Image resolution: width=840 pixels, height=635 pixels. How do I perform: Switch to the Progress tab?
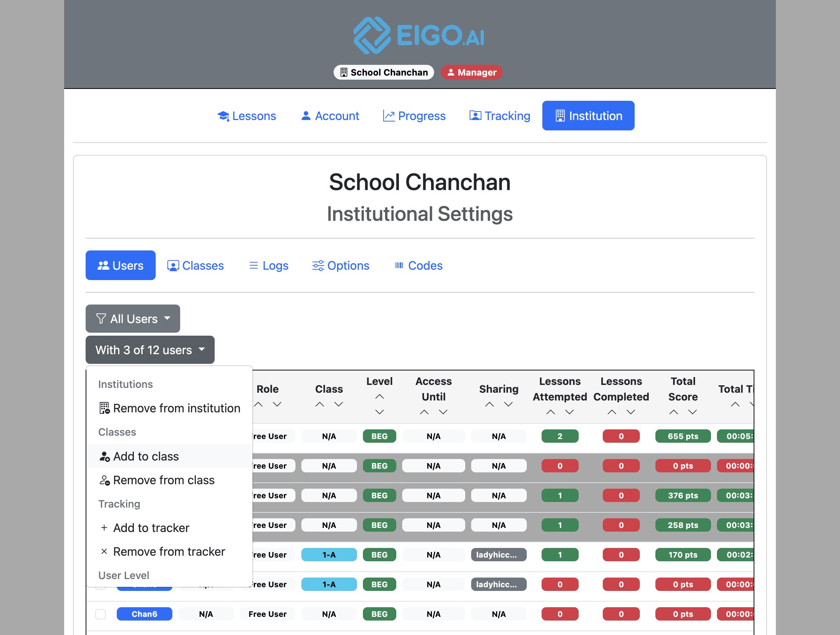coord(414,116)
